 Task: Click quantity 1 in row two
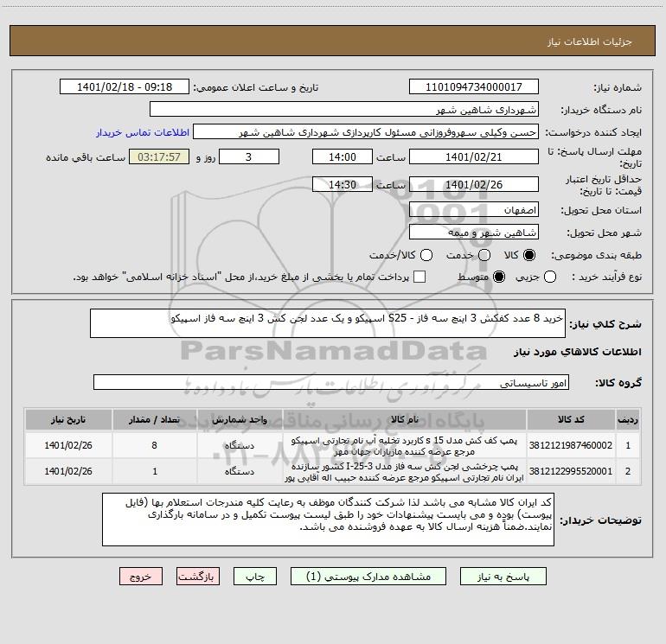[x=154, y=471]
